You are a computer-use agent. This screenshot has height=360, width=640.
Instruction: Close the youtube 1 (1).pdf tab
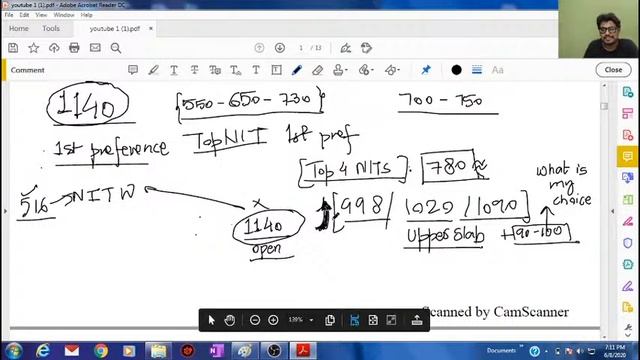point(151,29)
